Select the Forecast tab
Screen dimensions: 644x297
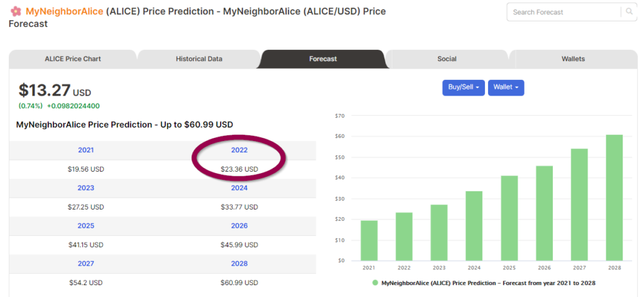tap(323, 59)
